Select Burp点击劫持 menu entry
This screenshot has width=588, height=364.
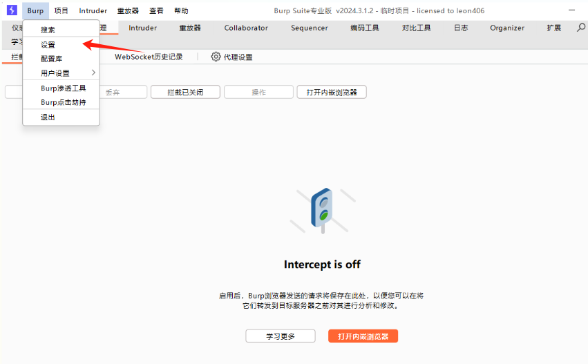coord(61,102)
